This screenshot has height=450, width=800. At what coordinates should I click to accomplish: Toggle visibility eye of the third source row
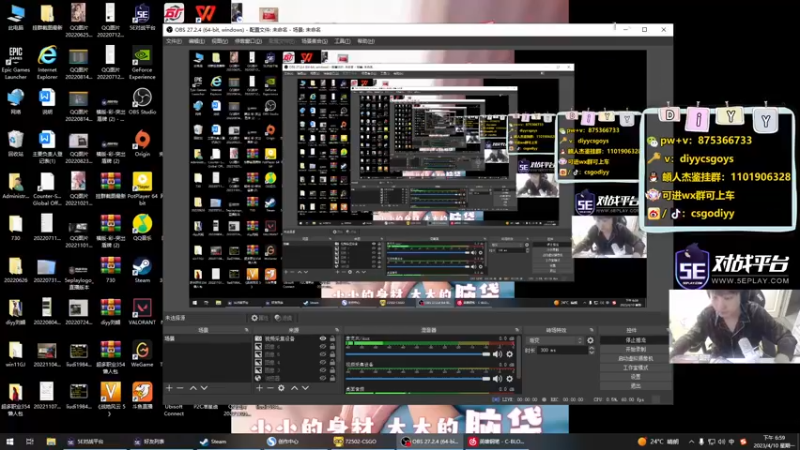[322, 355]
